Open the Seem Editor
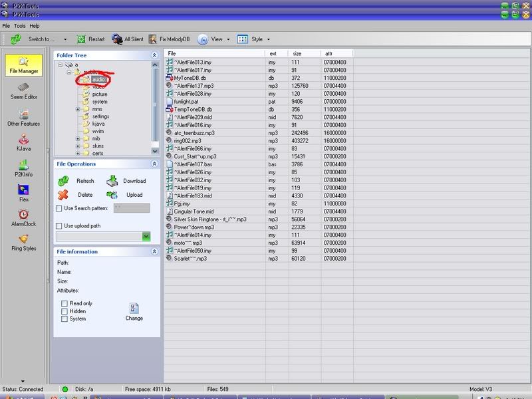This screenshot has height=399, width=532. [x=24, y=91]
